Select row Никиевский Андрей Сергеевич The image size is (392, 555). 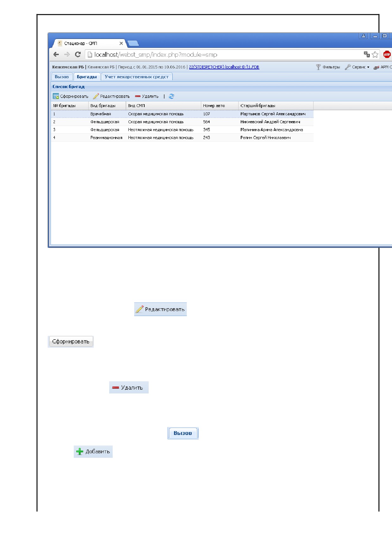[x=182, y=122]
